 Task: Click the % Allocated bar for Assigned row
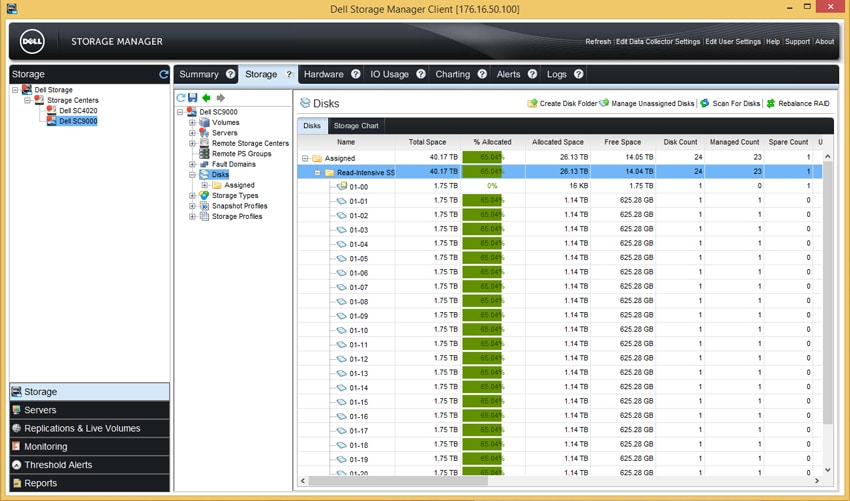coord(482,158)
